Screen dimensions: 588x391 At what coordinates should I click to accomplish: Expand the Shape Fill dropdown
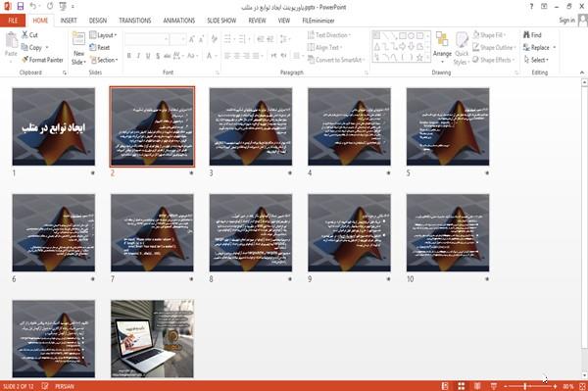coord(489,35)
